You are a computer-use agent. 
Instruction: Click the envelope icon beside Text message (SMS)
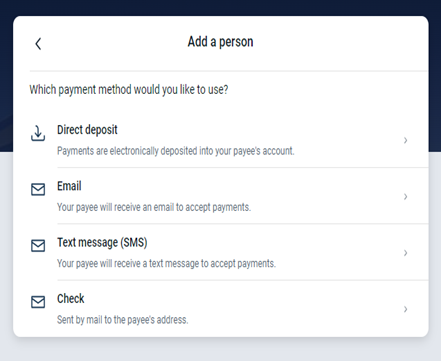point(38,246)
